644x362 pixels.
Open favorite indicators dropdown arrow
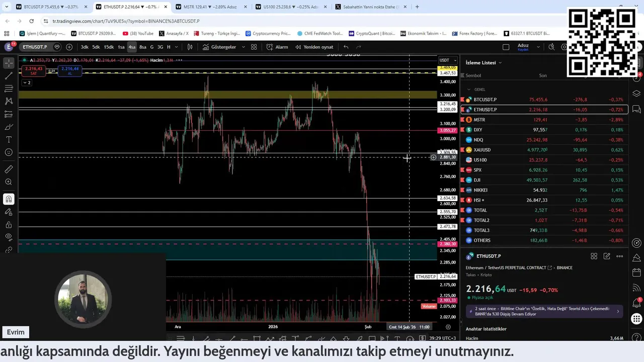(x=244, y=47)
